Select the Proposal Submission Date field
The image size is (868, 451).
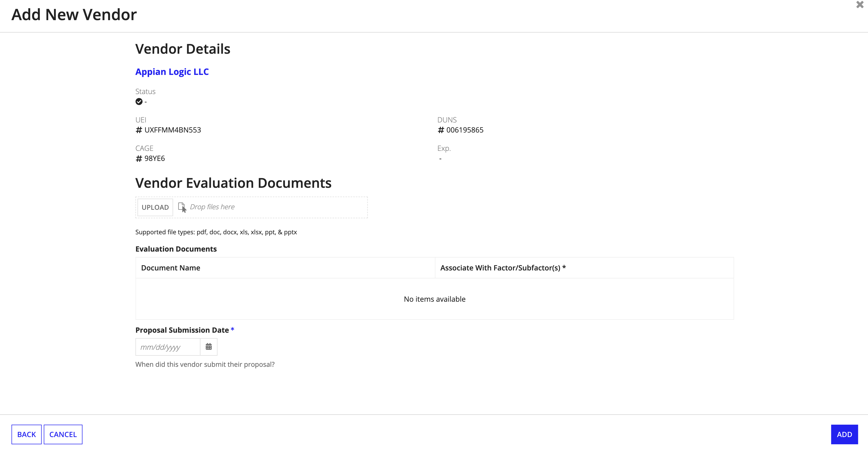[x=168, y=347]
